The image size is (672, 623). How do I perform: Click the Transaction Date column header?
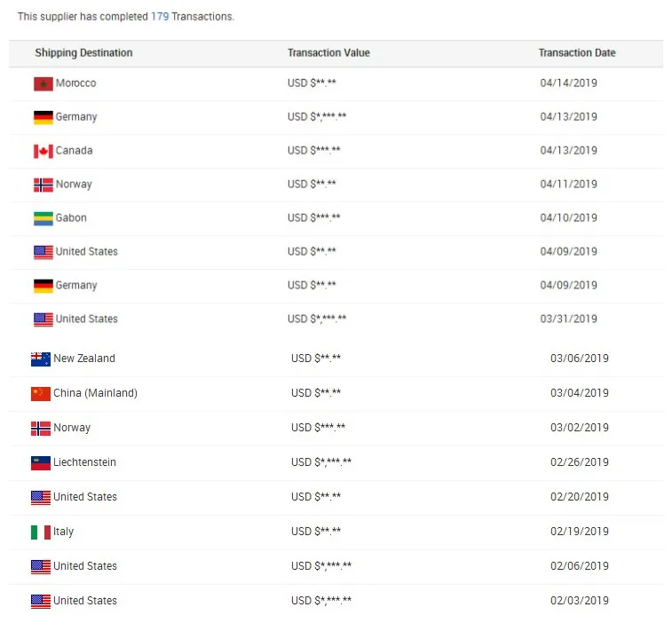pyautogui.click(x=577, y=53)
